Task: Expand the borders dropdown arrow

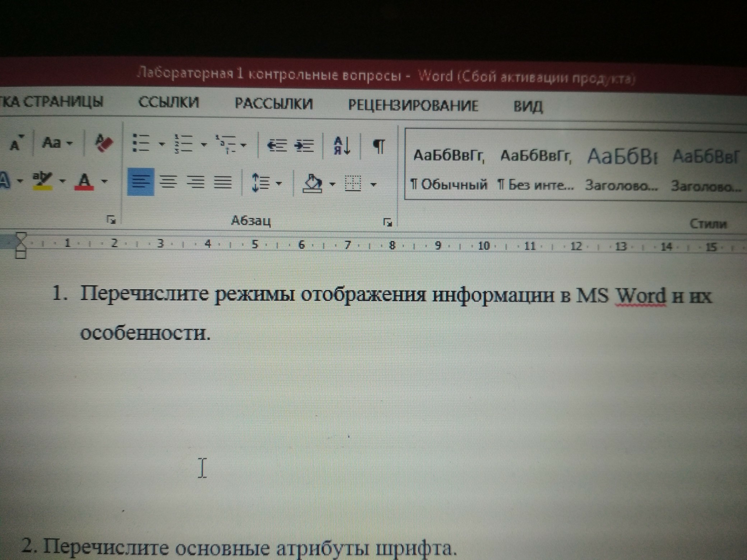Action: tap(373, 185)
